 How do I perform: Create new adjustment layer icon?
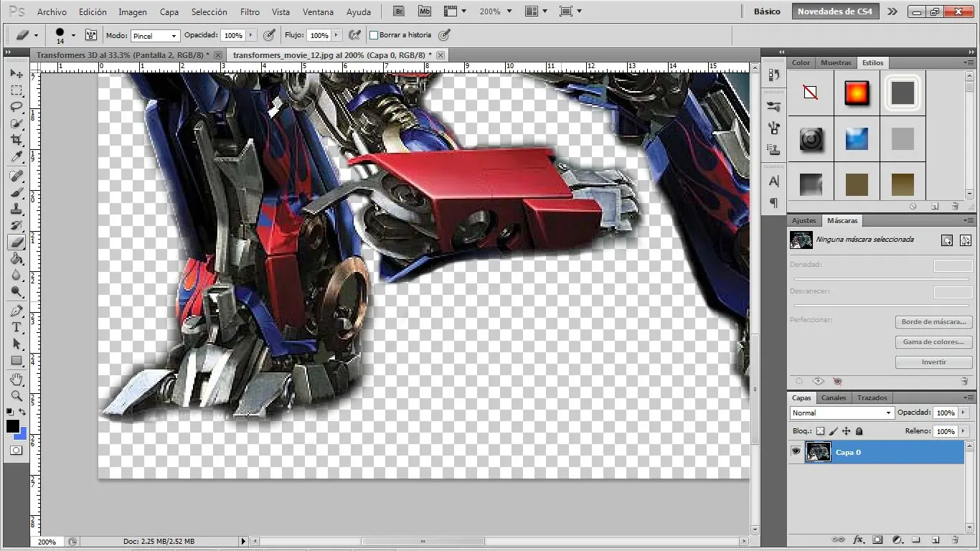point(897,540)
